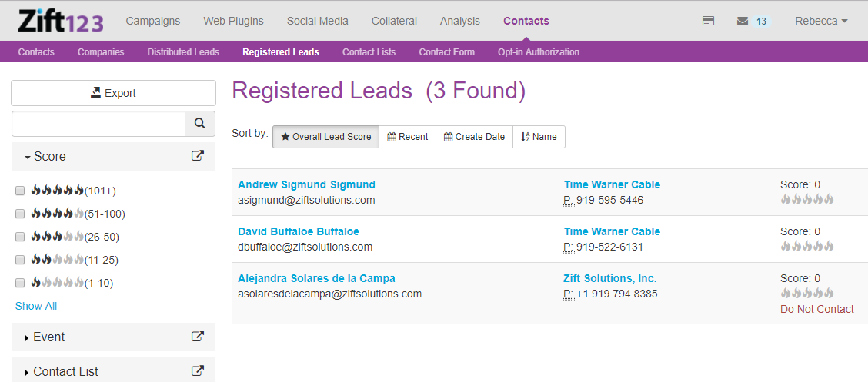
Task: Switch to the Registered Leads sub-tab
Action: [x=281, y=52]
